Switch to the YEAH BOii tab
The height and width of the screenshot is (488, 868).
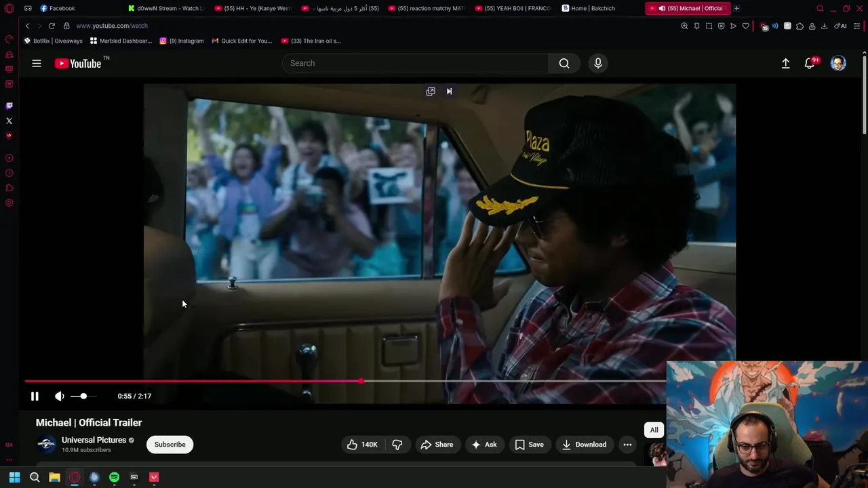tap(513, 8)
